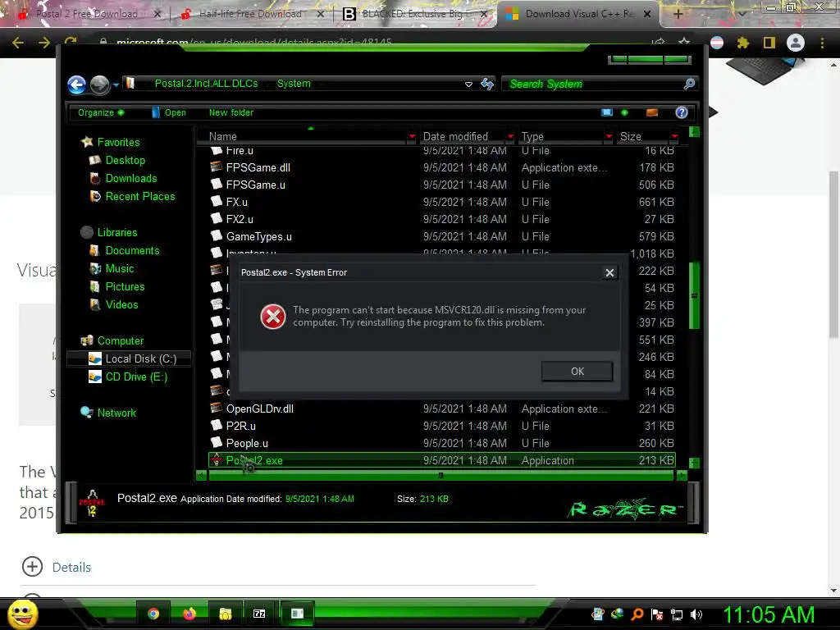840x630 pixels.
Task: Open the file explorer taskbar icon
Action: point(225,614)
